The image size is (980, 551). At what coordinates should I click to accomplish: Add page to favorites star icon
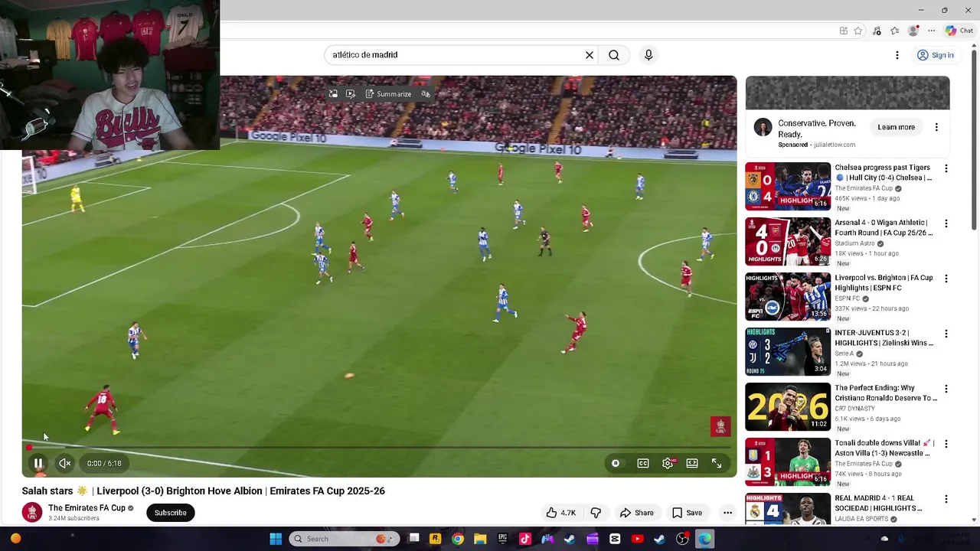(858, 31)
